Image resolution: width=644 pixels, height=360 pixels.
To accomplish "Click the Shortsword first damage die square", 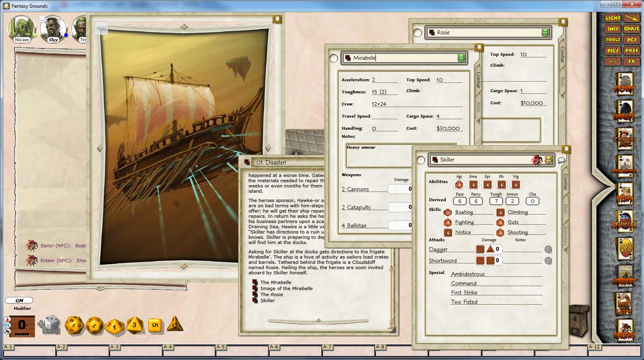I will [x=480, y=261].
